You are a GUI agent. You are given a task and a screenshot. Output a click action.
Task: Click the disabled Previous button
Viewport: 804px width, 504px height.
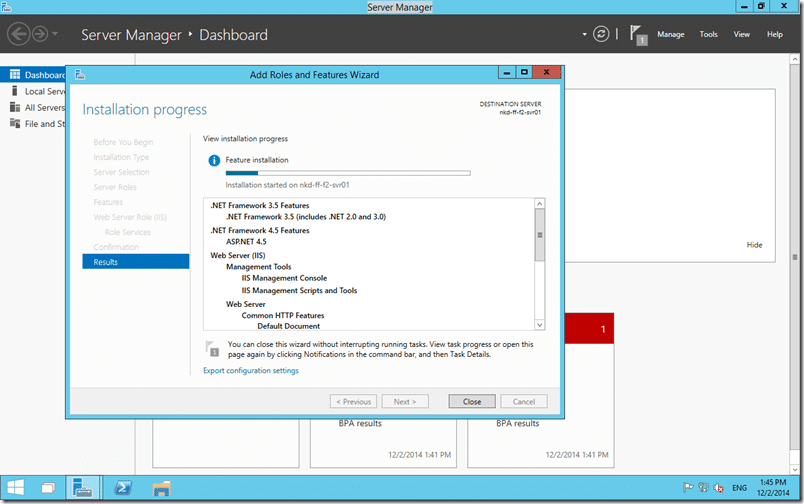pos(353,401)
